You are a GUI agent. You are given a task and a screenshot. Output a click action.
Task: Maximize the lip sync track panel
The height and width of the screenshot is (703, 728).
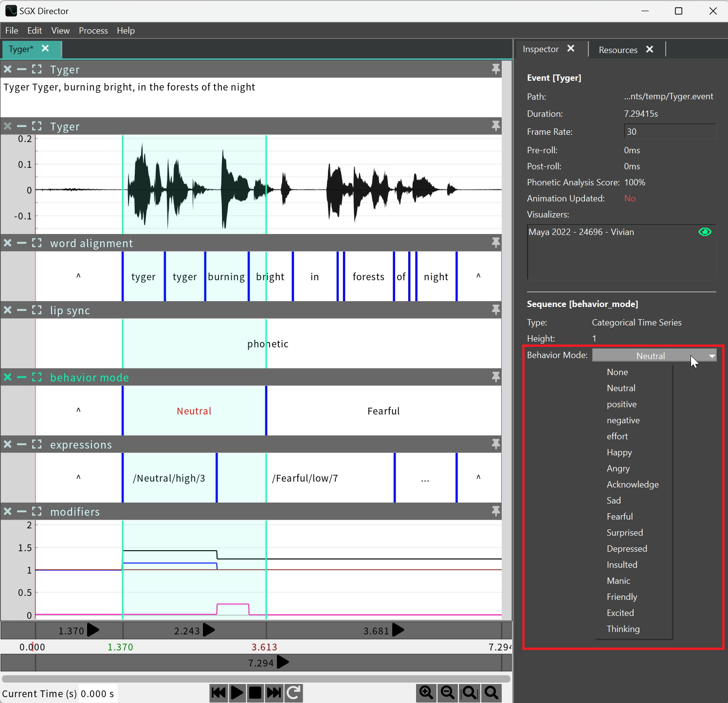coord(37,310)
